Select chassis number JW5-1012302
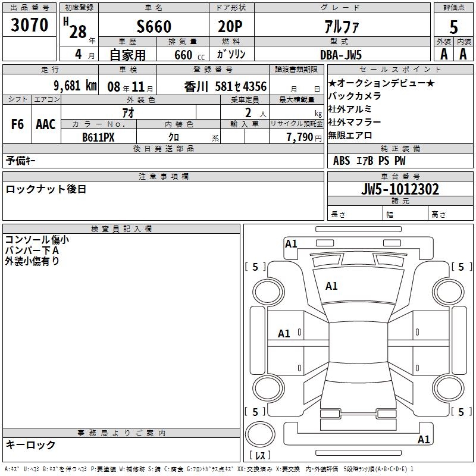 coord(400,189)
